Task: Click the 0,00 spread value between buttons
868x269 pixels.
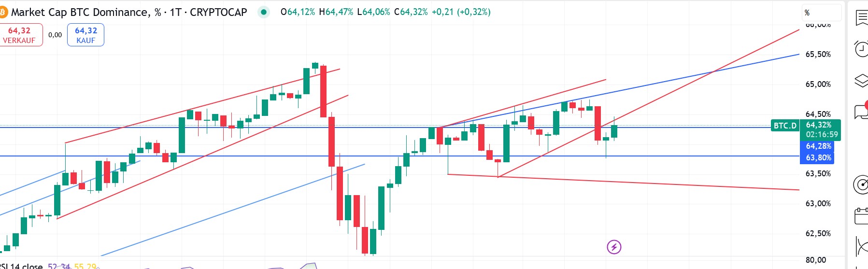Action: click(x=55, y=35)
